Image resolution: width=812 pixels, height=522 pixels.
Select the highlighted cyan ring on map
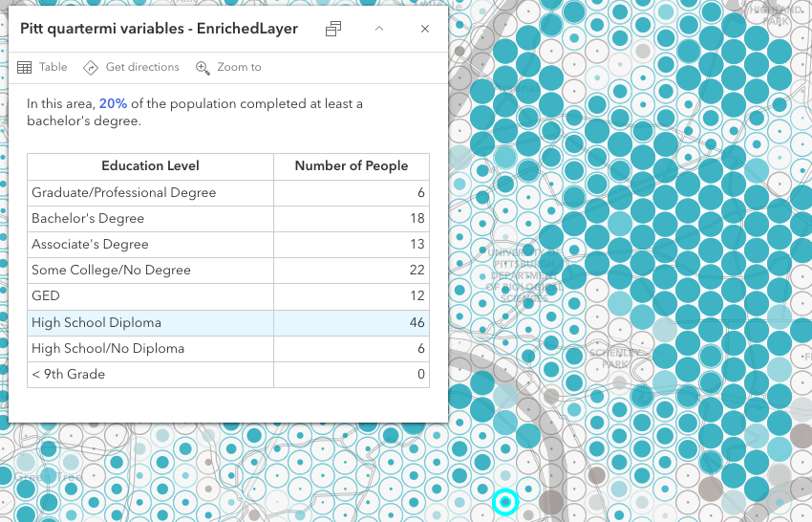(505, 501)
